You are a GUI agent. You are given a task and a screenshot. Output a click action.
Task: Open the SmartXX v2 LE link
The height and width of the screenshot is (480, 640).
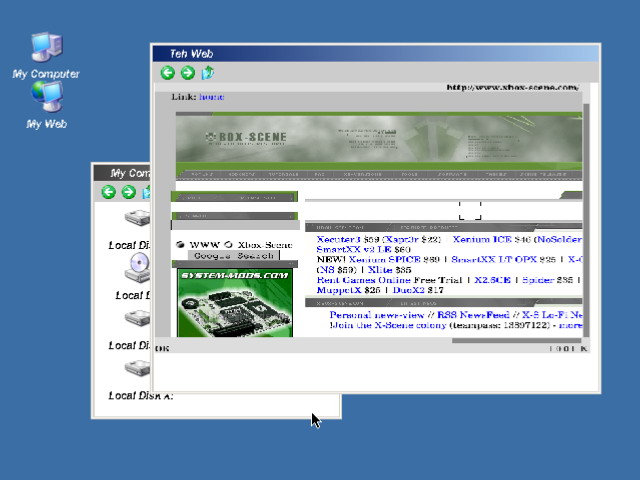tap(354, 249)
